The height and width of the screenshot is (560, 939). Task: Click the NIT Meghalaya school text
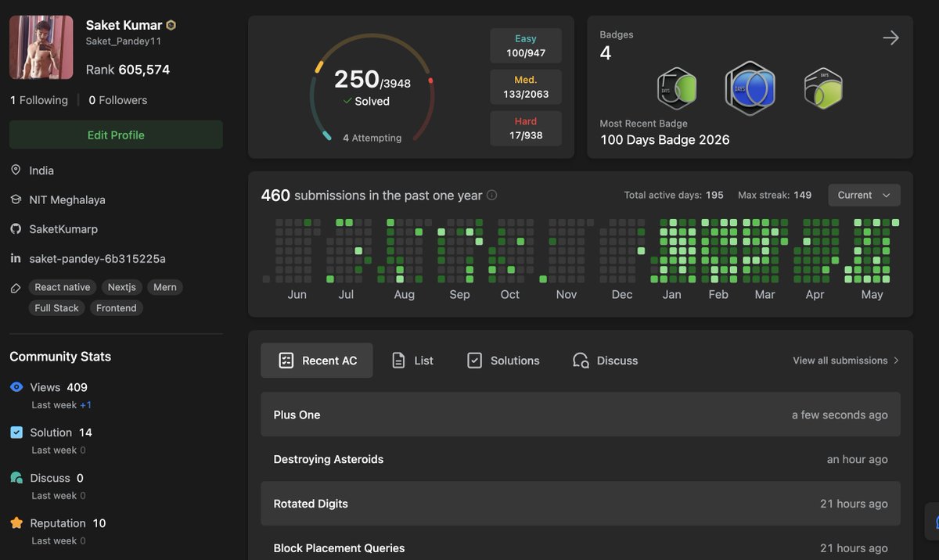(67, 199)
